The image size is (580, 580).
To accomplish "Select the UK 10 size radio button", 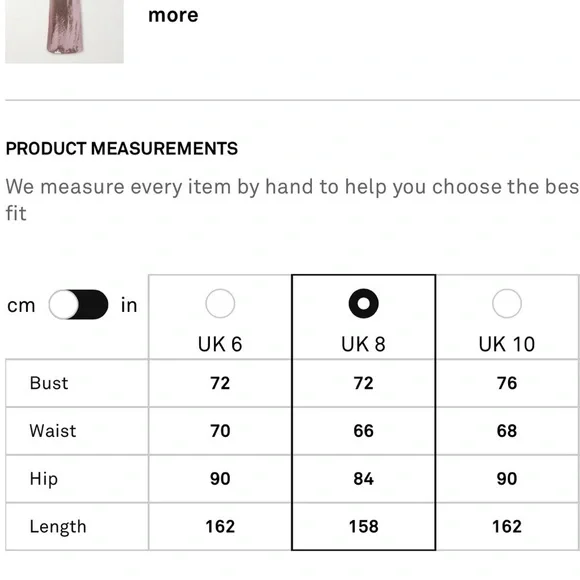I will point(507,303).
